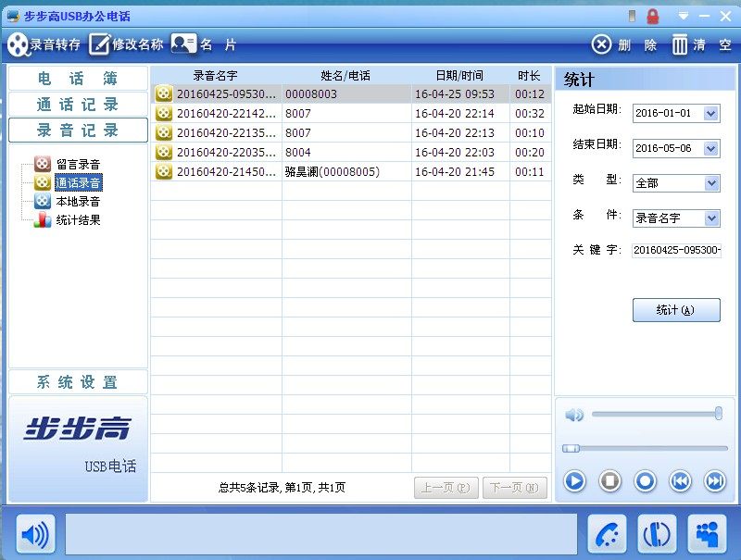Click the 8004 phone cell
This screenshot has height=560, width=741.
coord(297,152)
